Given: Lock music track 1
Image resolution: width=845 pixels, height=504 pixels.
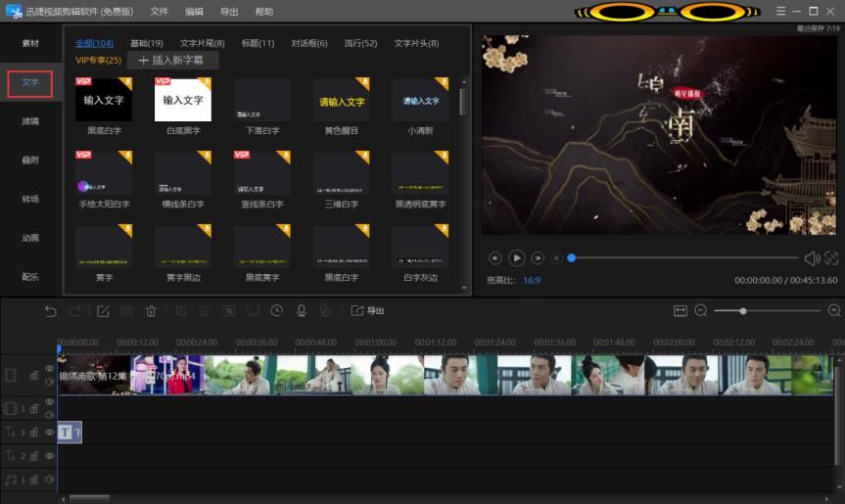Looking at the screenshot, I should (34, 480).
